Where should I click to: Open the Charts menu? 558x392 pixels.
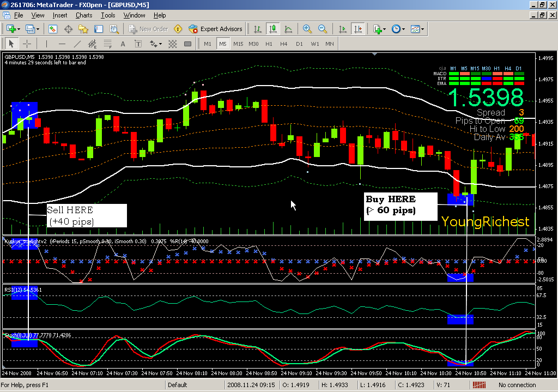(84, 15)
